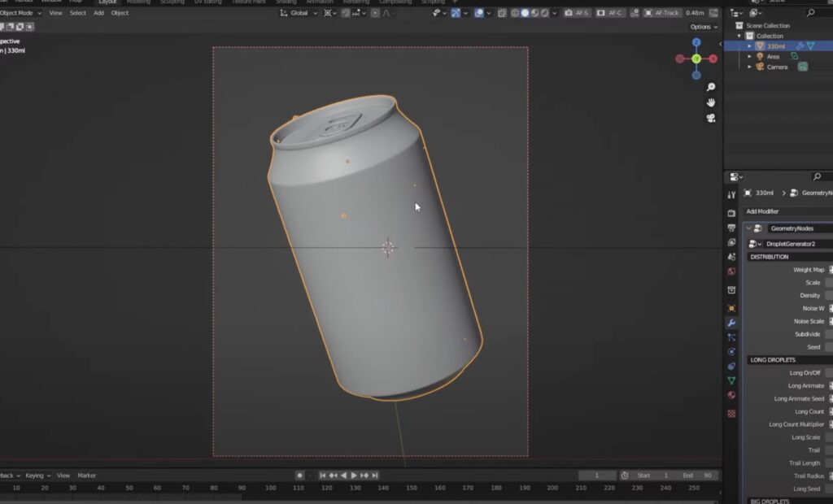The width and height of the screenshot is (833, 504).
Task: Open the Modifier properties wrench tab
Action: [x=731, y=323]
